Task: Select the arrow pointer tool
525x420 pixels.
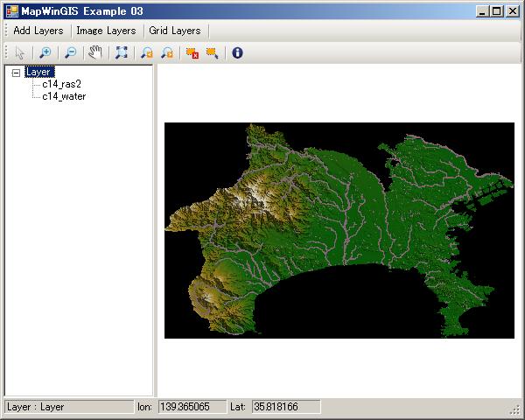Action: coord(21,52)
